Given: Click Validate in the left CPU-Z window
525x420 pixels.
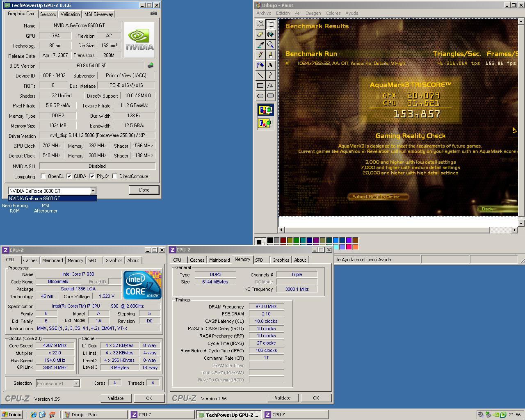Looking at the screenshot, I should [116, 398].
